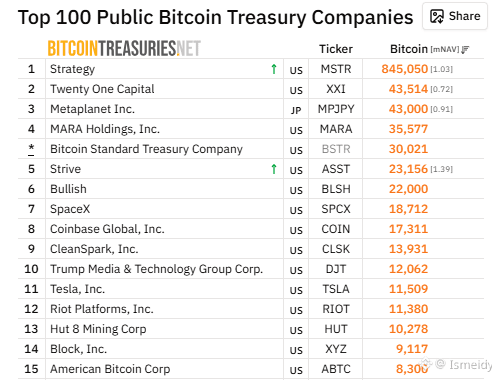Click the Share button
Screen dimensions: 500x380
(x=455, y=16)
